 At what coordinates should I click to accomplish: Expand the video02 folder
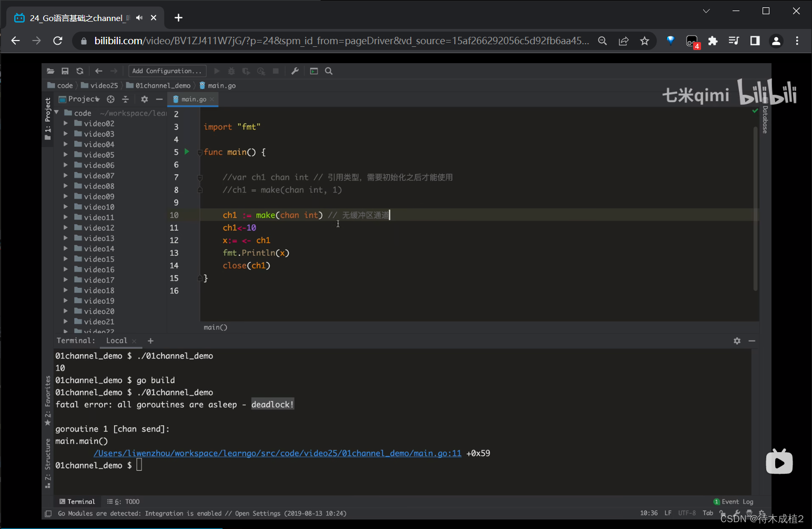tap(66, 123)
